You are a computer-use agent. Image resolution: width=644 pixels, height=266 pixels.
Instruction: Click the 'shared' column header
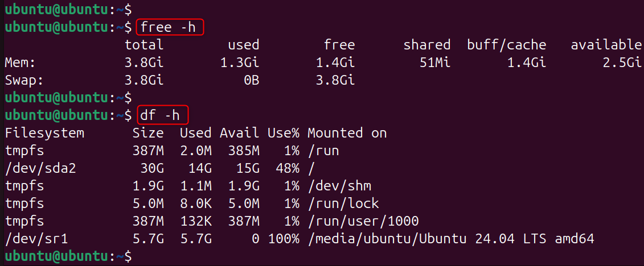click(426, 44)
